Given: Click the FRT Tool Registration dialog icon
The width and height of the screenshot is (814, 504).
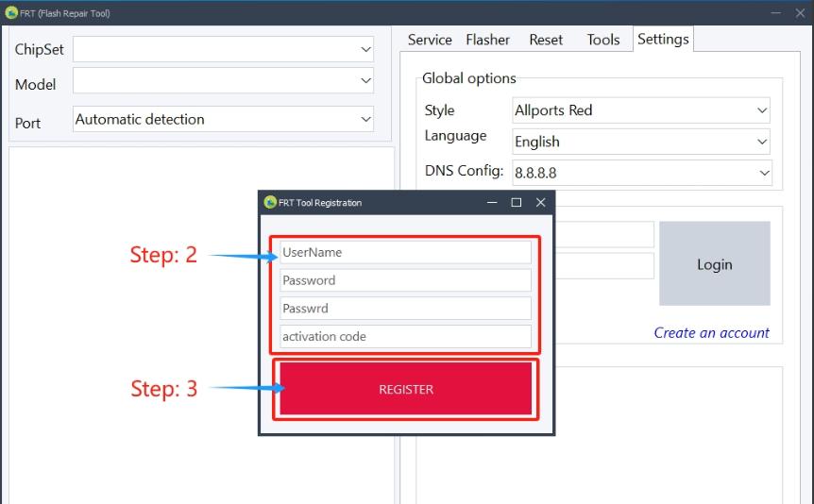Looking at the screenshot, I should pyautogui.click(x=270, y=202).
